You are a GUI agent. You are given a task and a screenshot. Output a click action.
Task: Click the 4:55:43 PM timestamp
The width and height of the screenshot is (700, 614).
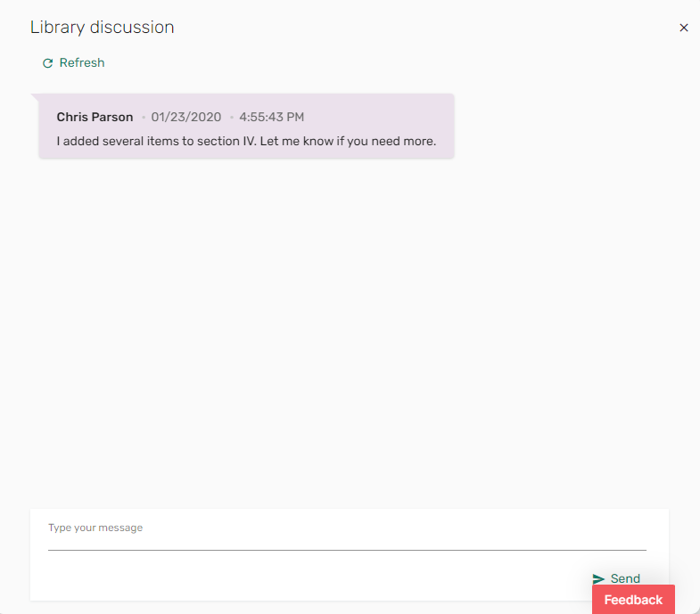tap(271, 117)
